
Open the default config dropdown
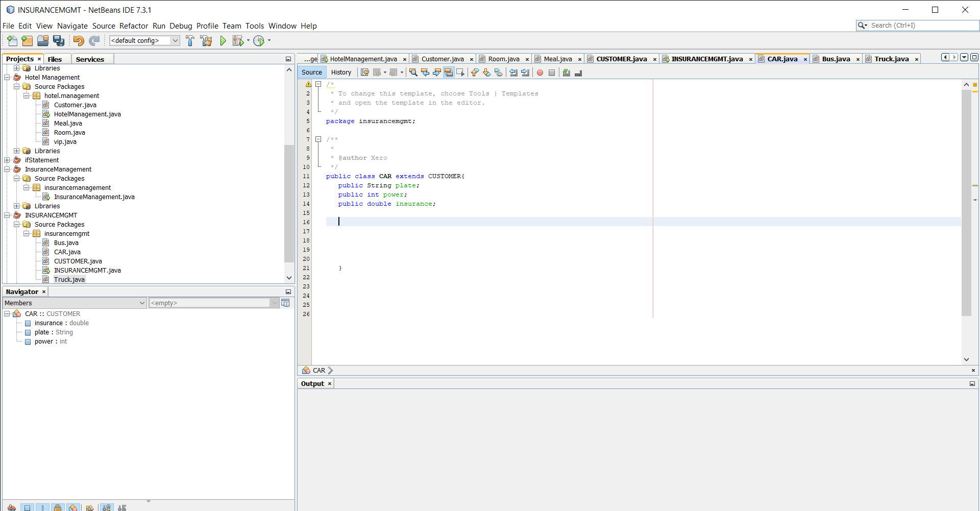[x=176, y=40]
